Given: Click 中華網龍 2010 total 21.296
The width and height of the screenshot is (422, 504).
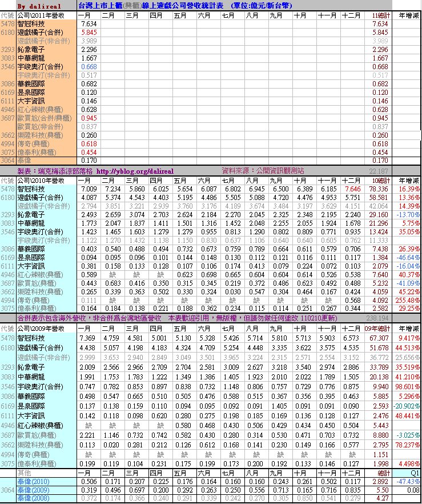Looking at the screenshot, I should tap(379, 223).
